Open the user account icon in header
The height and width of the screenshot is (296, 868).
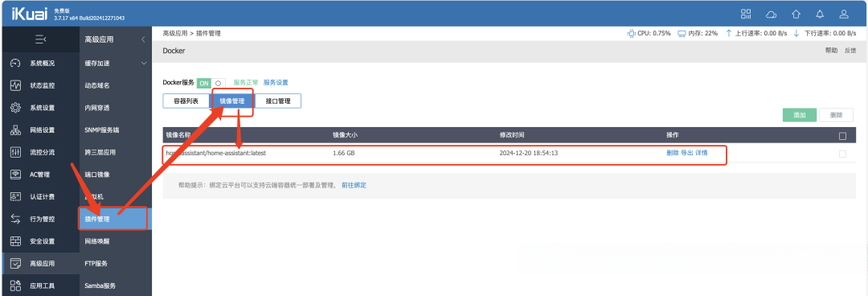[x=844, y=14]
